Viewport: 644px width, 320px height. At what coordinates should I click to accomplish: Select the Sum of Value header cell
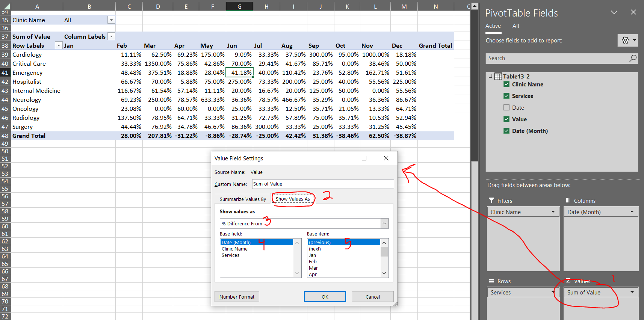coord(37,36)
